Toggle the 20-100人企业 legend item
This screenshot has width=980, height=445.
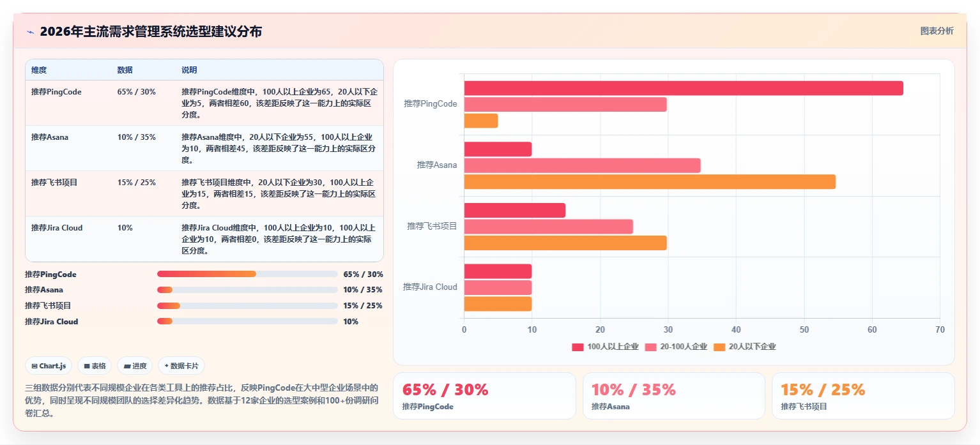point(676,347)
